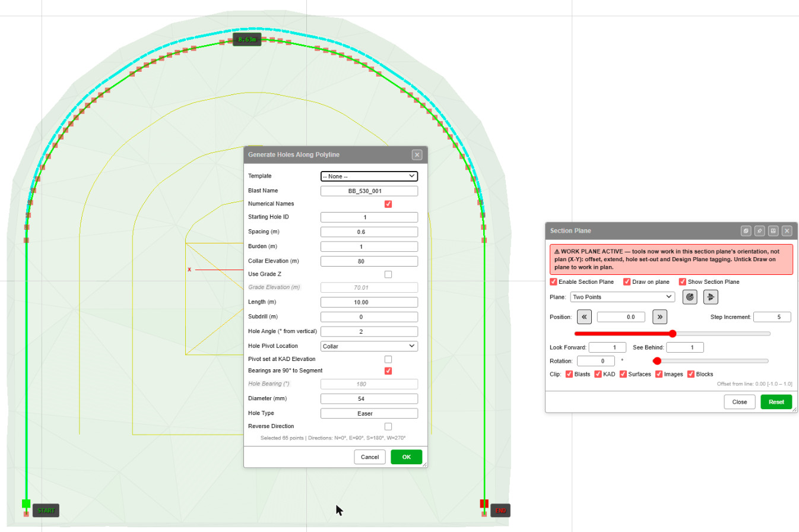Step section position backward with « button
799x532 pixels.
click(584, 317)
